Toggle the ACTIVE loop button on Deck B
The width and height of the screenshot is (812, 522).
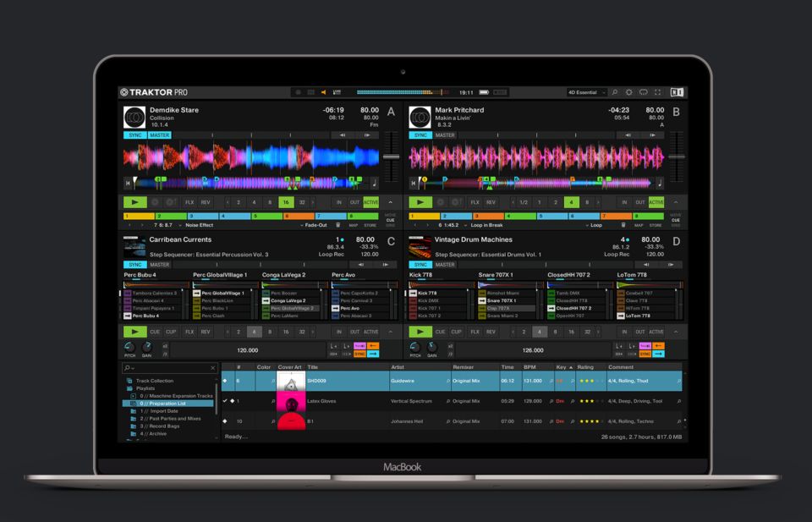click(656, 202)
